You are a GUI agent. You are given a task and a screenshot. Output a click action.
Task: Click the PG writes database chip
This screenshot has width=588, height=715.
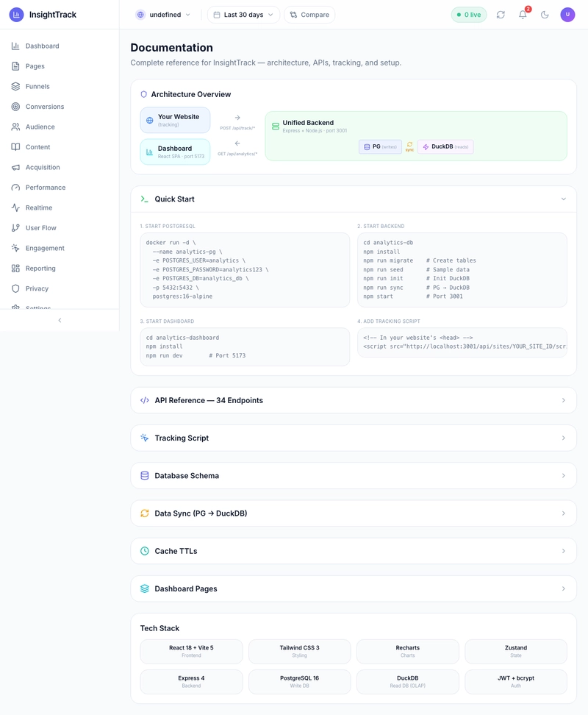[x=380, y=147]
